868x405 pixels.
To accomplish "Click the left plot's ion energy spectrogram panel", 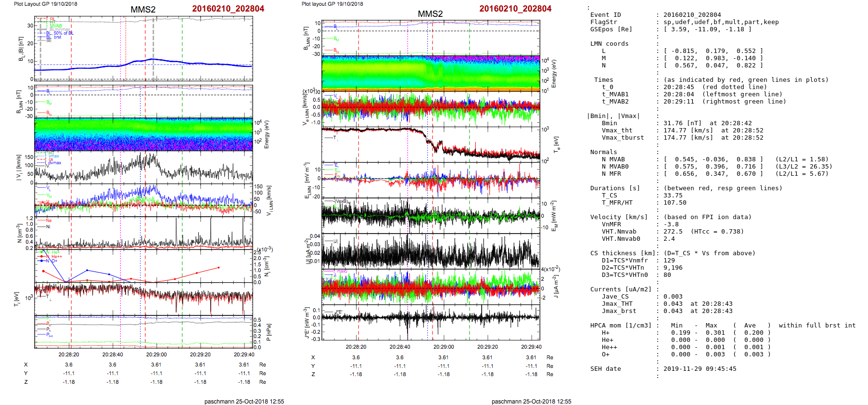I will [x=143, y=134].
